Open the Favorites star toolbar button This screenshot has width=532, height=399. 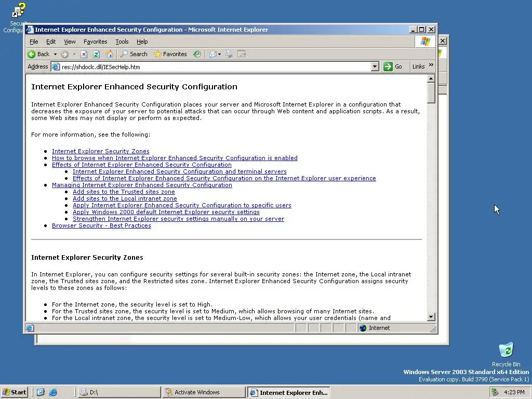pos(170,54)
